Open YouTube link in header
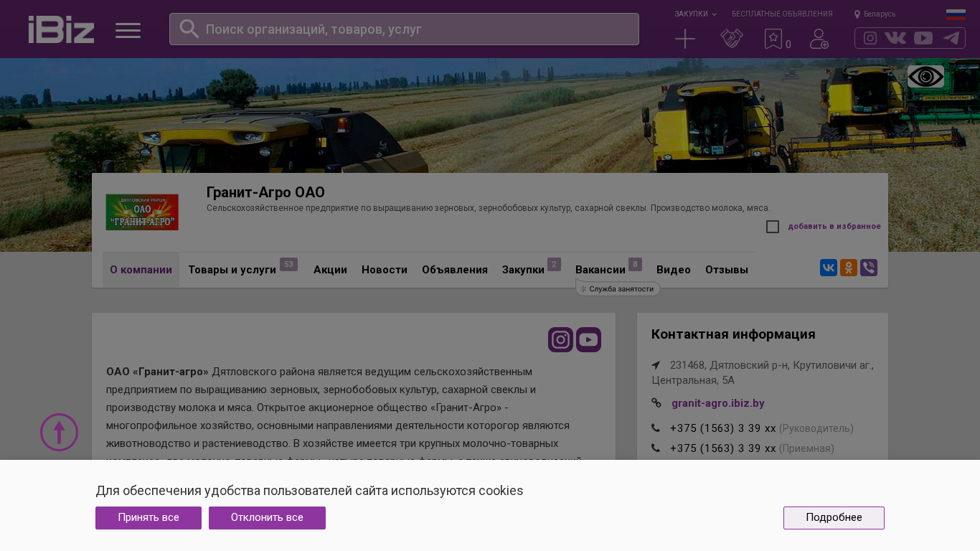Image resolution: width=980 pixels, height=551 pixels. 923,38
